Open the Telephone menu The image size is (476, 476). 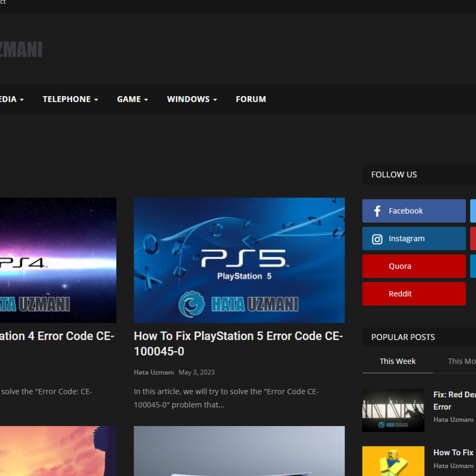click(70, 99)
